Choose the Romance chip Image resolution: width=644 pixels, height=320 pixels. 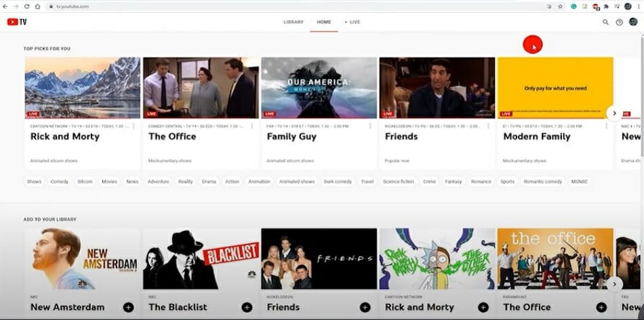[x=481, y=182]
